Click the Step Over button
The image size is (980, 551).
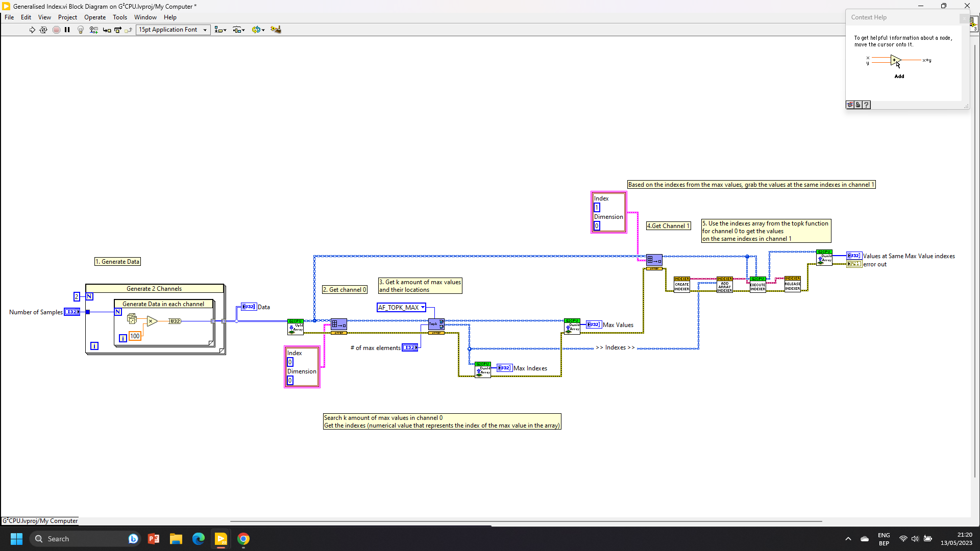[118, 30]
